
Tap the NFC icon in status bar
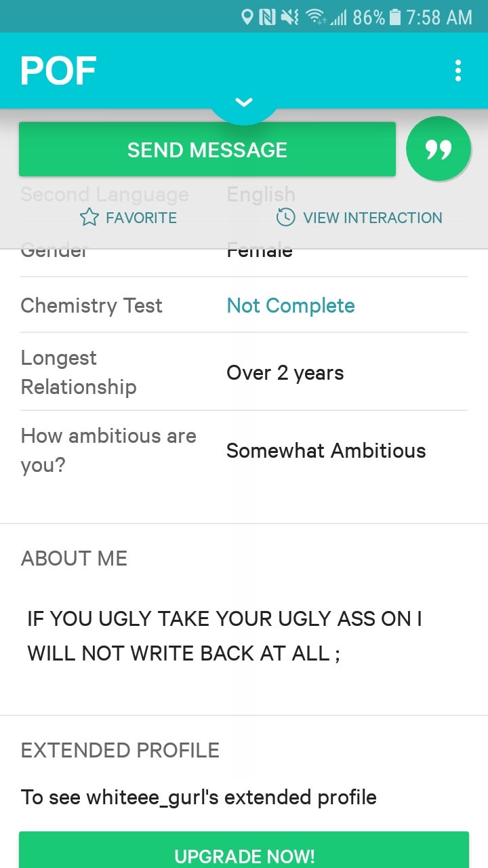[x=267, y=17]
